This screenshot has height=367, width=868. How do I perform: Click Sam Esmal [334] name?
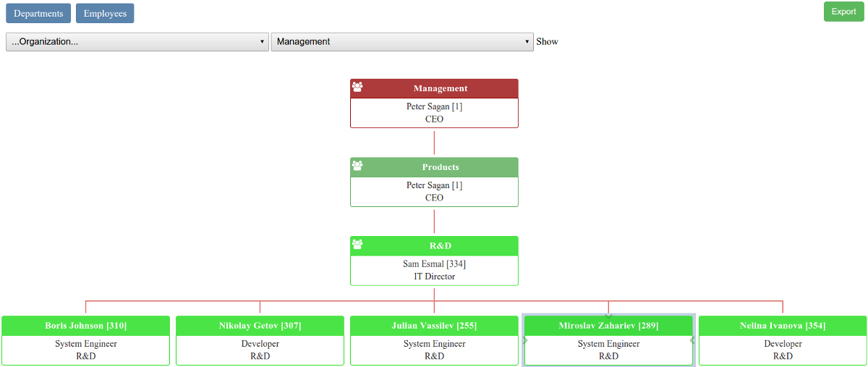[x=434, y=264]
